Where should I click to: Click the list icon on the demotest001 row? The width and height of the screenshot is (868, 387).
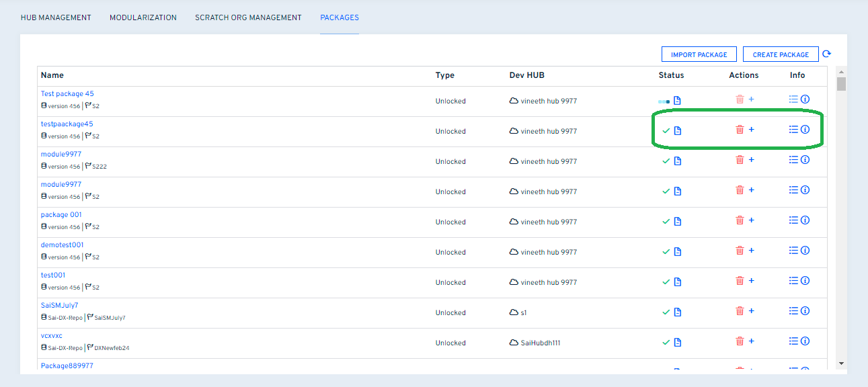(793, 250)
